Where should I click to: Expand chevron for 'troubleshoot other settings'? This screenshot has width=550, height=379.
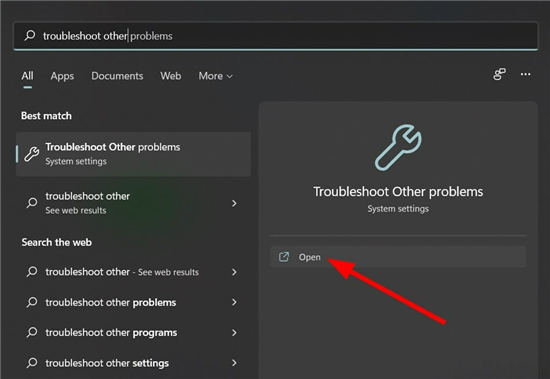pyautogui.click(x=234, y=363)
